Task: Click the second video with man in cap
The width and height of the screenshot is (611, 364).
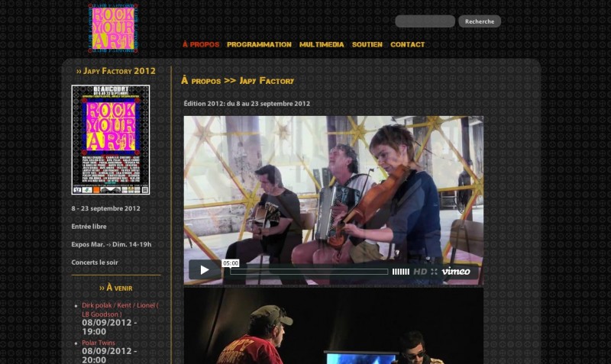Action: pyautogui.click(x=333, y=327)
